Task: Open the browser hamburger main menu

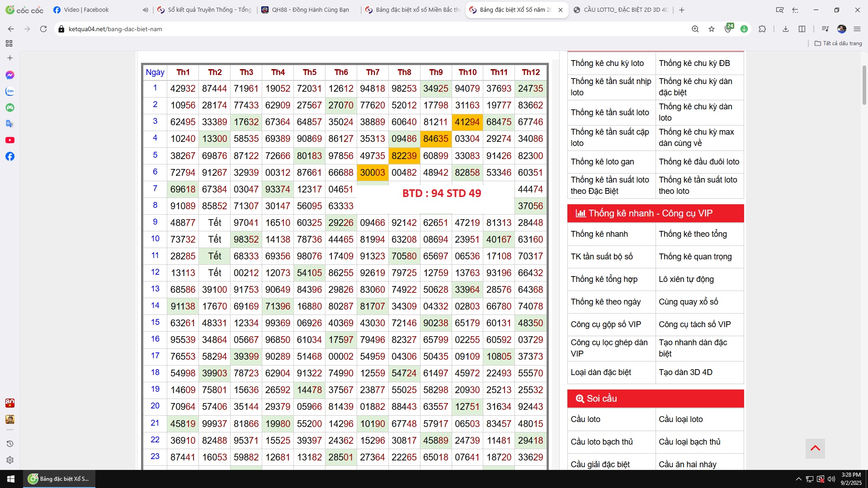Action: 857,29
